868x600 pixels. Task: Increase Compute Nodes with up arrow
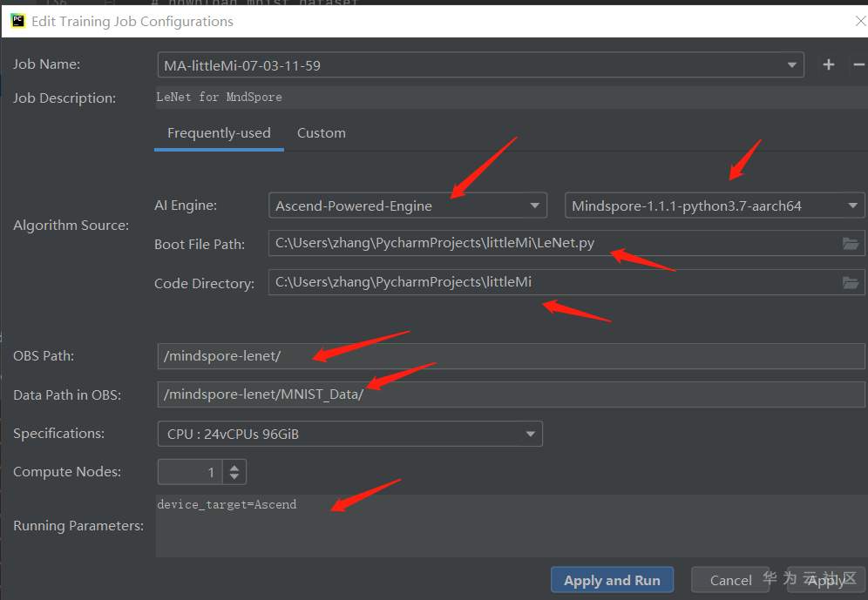(x=234, y=468)
